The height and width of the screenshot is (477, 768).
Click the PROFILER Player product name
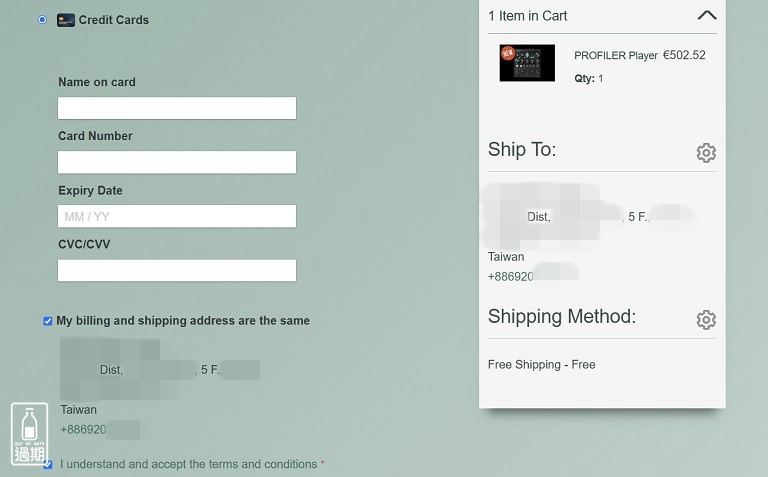tap(616, 56)
